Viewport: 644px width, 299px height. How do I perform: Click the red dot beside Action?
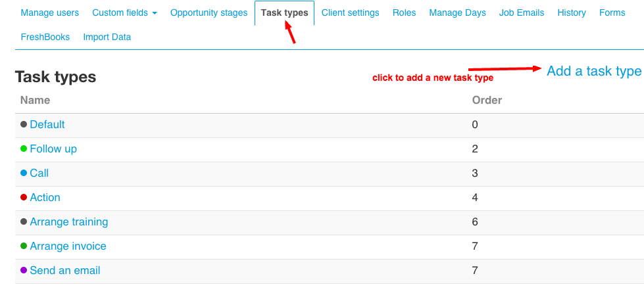coord(24,198)
